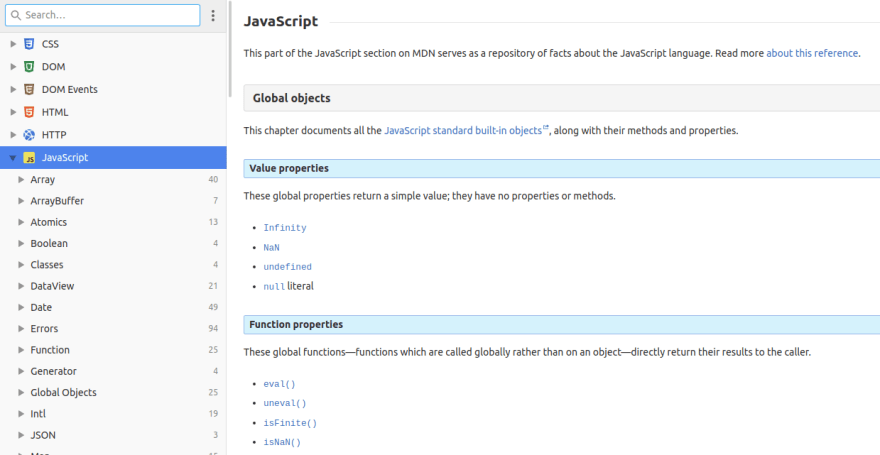The image size is (880, 455).
Task: Expand the Boolean category arrow
Action: 21,243
